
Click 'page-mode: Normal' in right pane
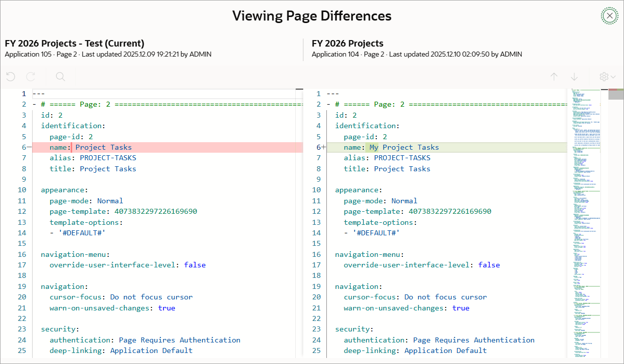(x=380, y=201)
